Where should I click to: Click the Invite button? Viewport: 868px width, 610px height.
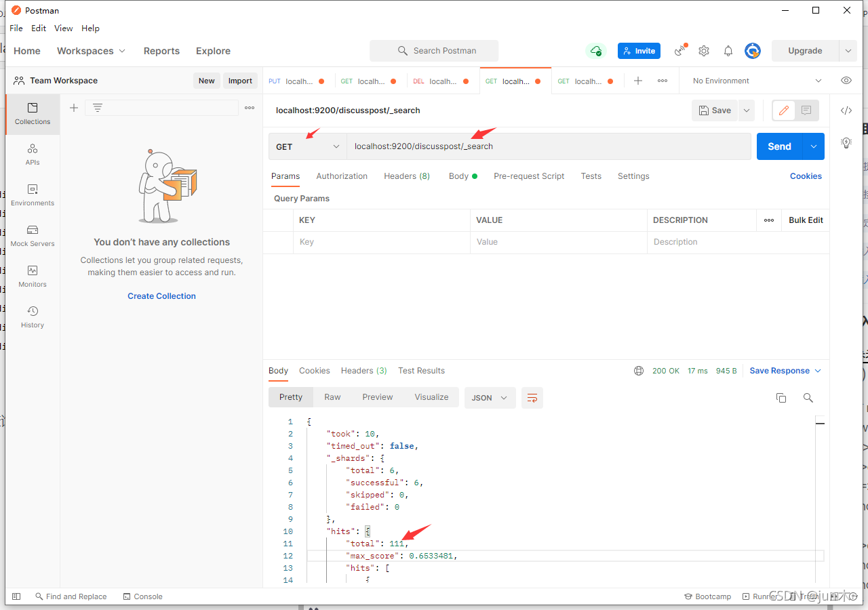click(639, 51)
